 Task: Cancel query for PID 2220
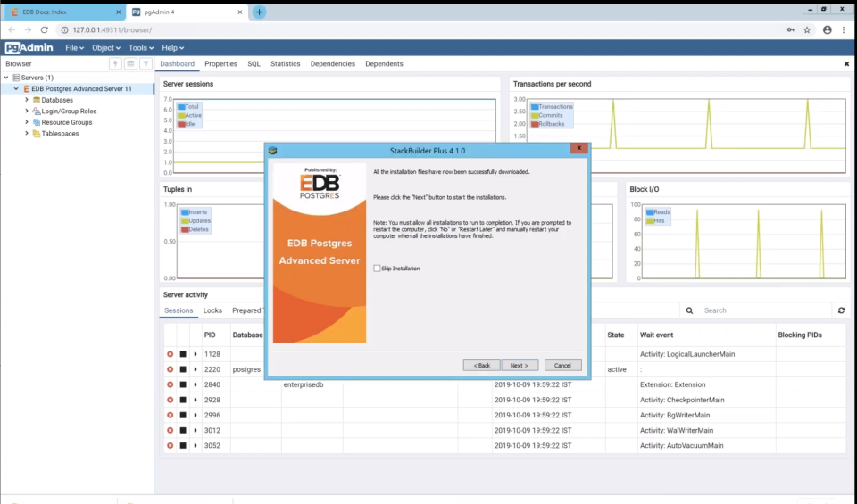(x=170, y=369)
